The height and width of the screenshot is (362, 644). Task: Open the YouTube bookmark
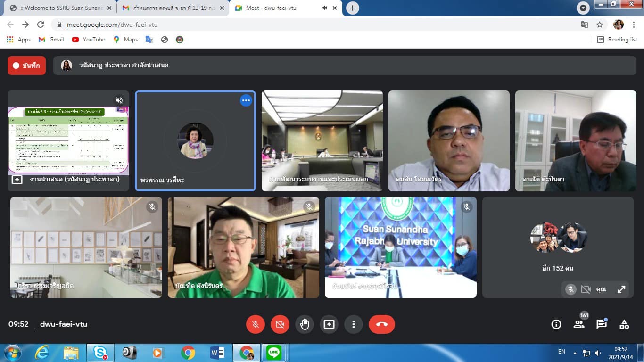pos(89,40)
